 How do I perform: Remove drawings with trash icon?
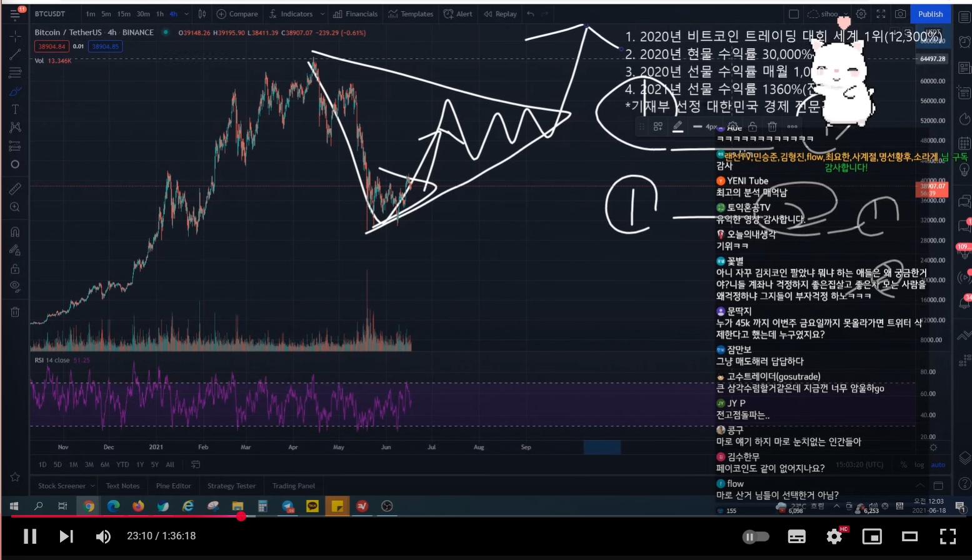point(15,311)
